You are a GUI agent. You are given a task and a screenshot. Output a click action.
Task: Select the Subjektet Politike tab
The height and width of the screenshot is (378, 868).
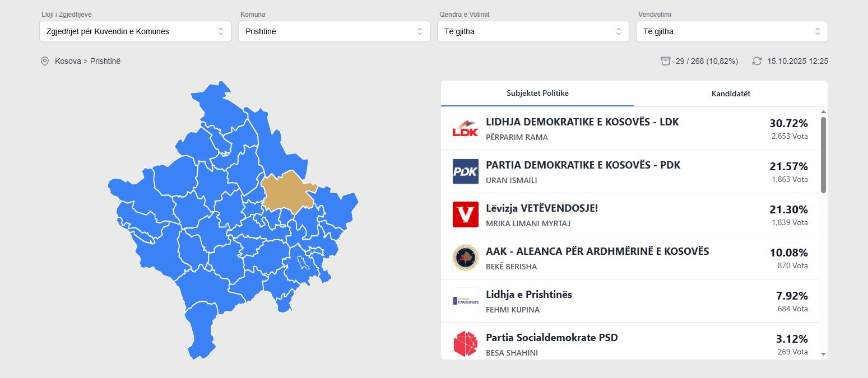pyautogui.click(x=537, y=94)
